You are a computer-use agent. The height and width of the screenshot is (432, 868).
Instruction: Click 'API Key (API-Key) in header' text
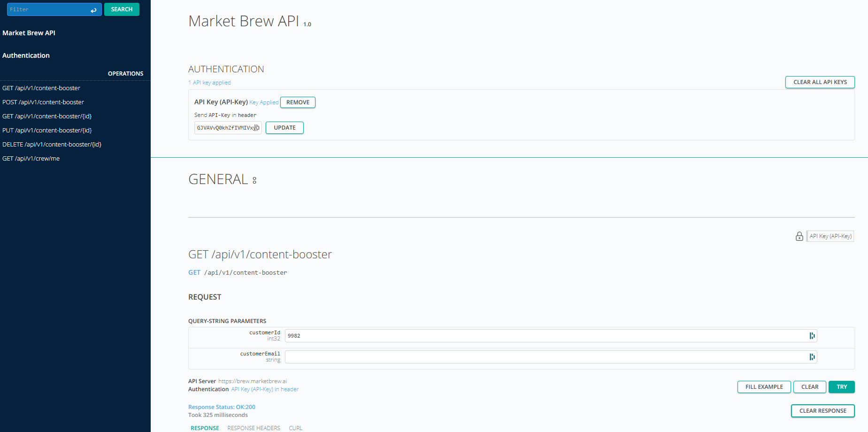(x=265, y=389)
